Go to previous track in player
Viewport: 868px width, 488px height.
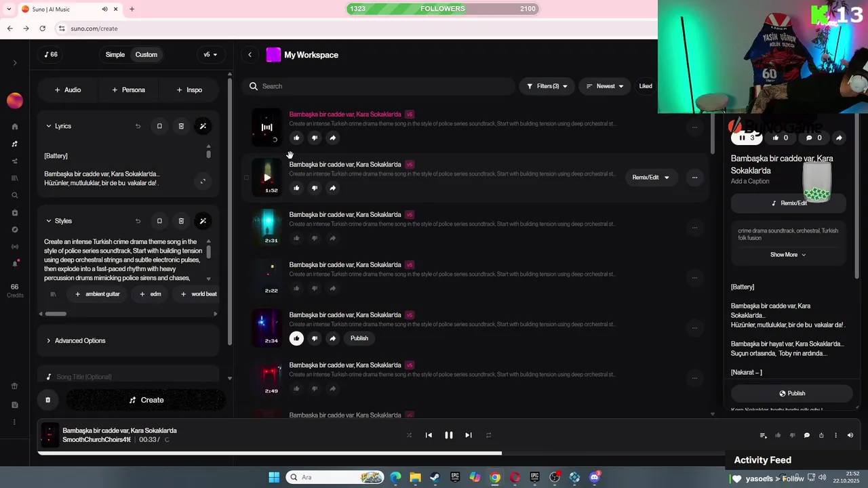tap(429, 435)
